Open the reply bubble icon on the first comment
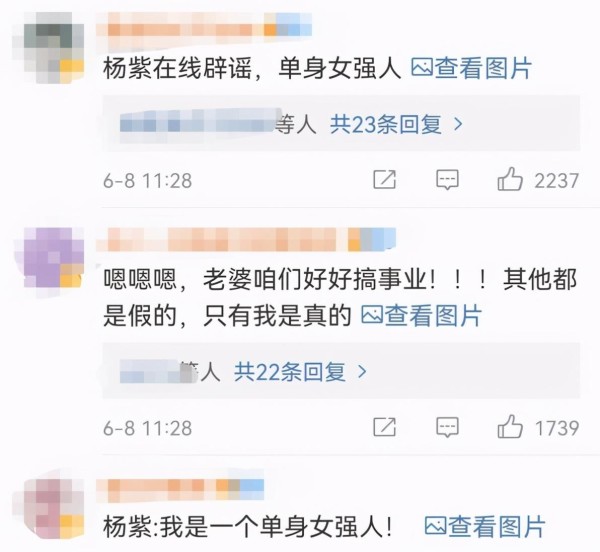 pyautogui.click(x=447, y=180)
